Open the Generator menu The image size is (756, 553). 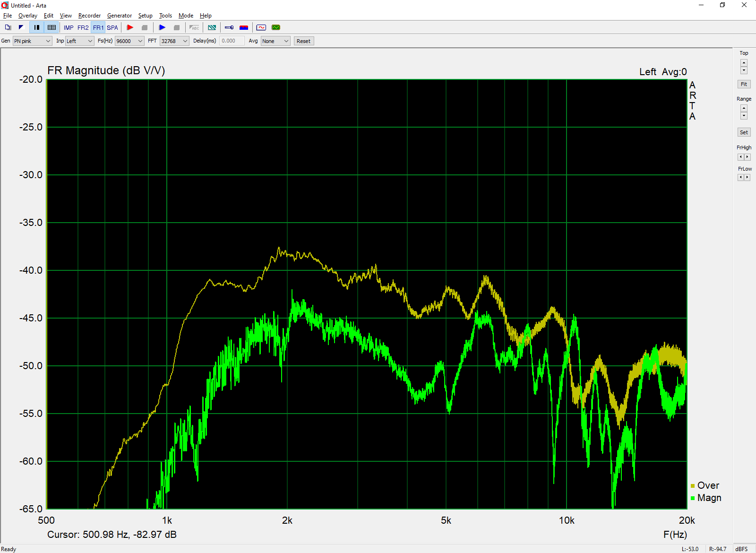(x=120, y=16)
